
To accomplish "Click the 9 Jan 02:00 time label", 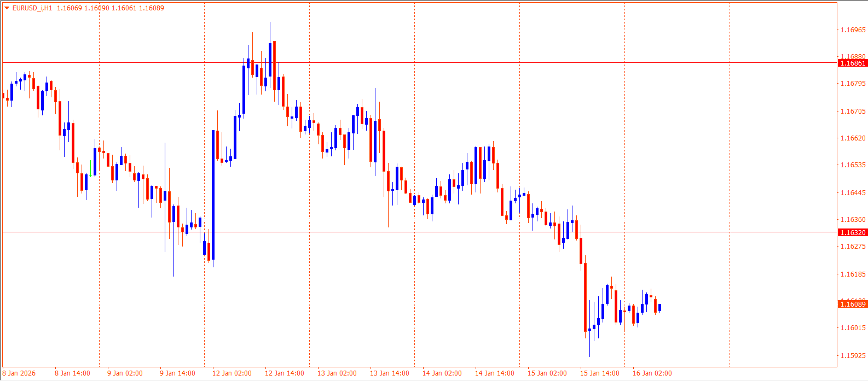I will coord(125,373).
